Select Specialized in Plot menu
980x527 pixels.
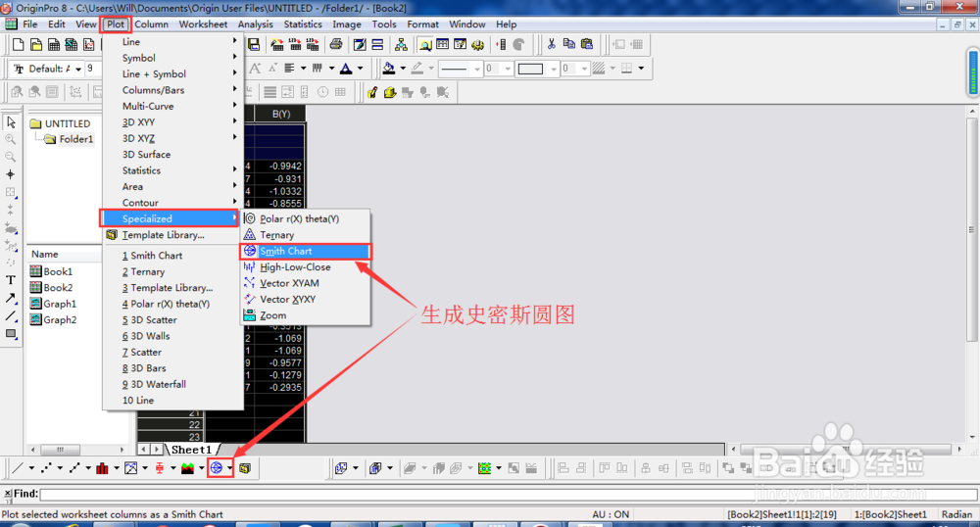click(x=171, y=218)
